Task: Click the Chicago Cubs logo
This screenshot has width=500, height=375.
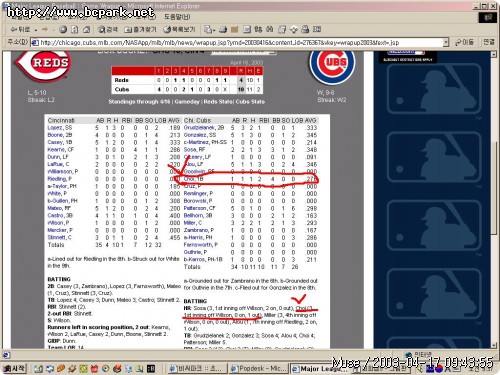Action: (x=332, y=67)
